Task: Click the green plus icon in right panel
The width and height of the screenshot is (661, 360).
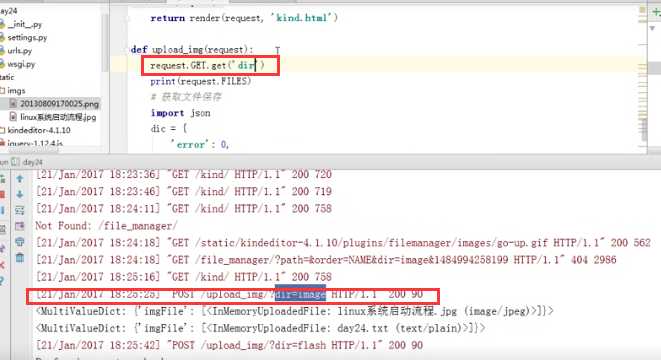Action: [x=656, y=13]
